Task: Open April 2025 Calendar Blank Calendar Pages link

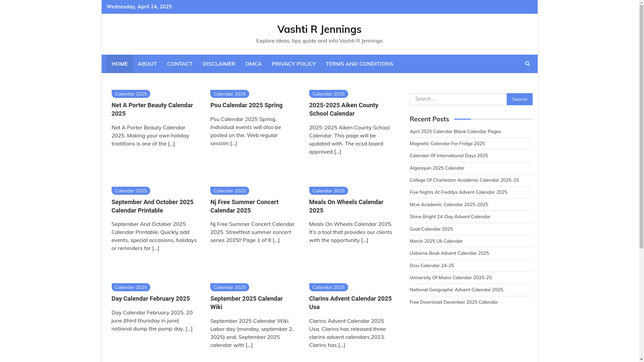Action: point(455,131)
